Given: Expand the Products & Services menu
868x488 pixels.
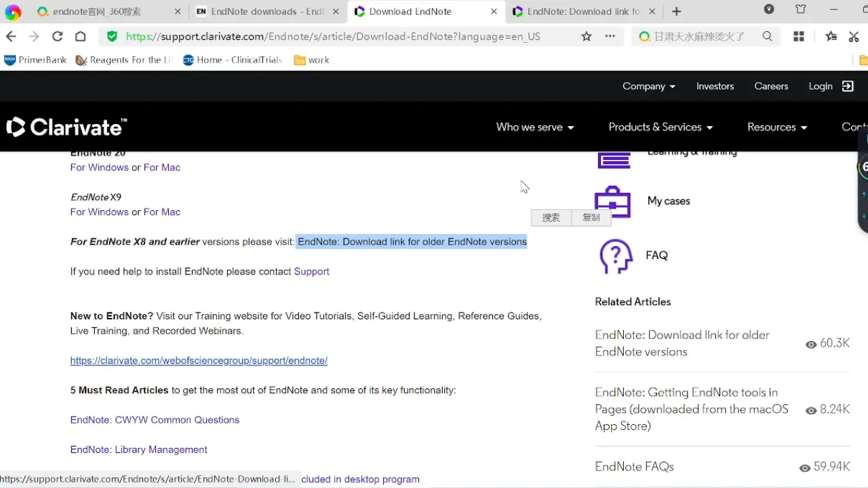Looking at the screenshot, I should (x=661, y=127).
